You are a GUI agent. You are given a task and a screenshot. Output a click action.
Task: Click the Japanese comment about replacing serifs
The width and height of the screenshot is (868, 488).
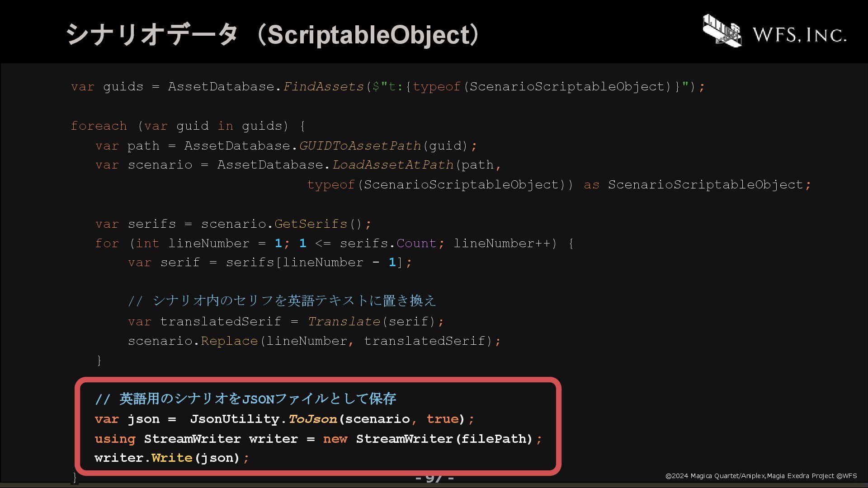[x=282, y=300]
